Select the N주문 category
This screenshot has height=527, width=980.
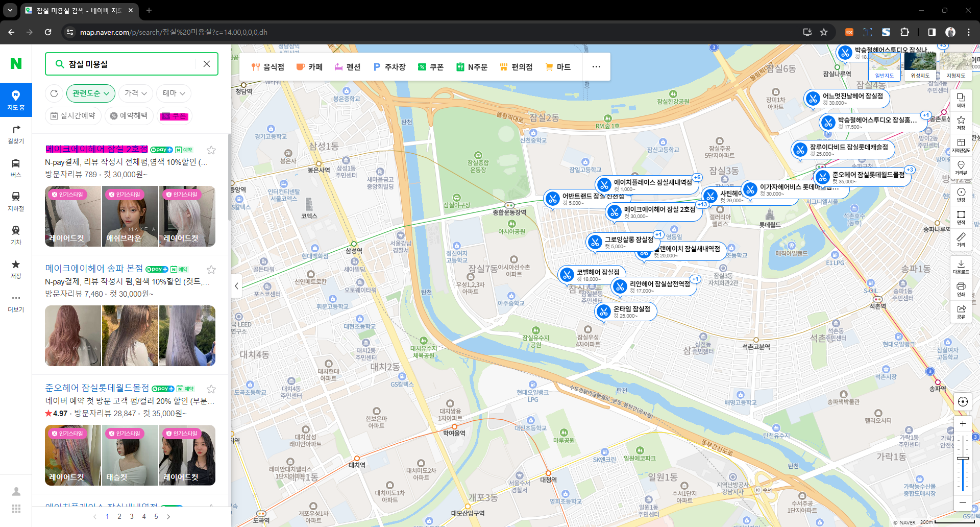(472, 67)
